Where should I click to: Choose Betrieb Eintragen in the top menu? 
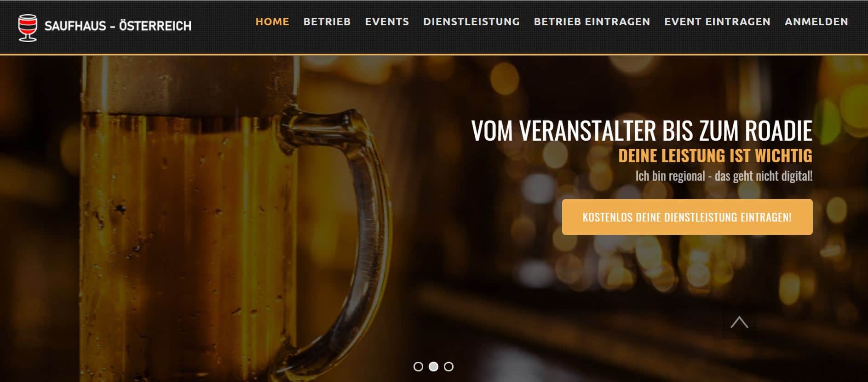[592, 22]
